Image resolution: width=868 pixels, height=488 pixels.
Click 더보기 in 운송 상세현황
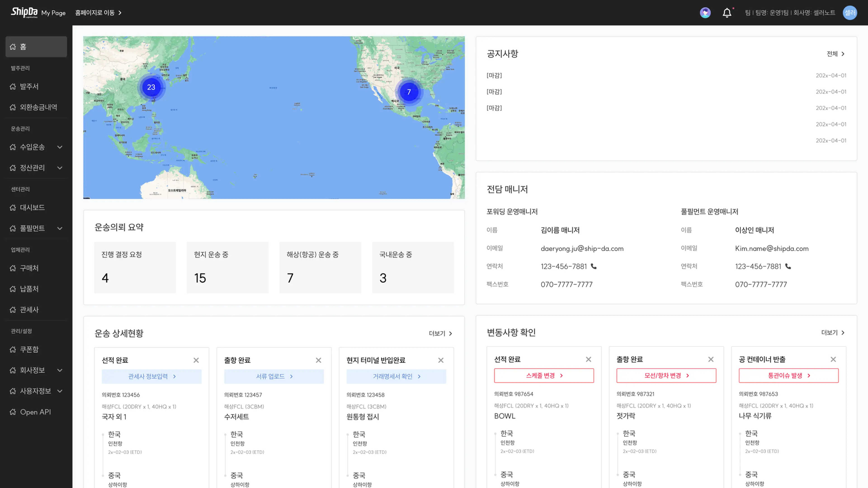(440, 333)
